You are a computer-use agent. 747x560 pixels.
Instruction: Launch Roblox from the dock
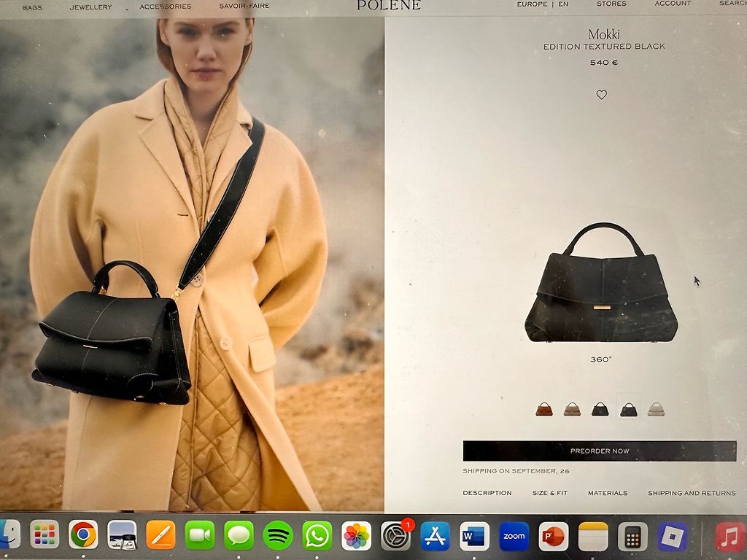coord(672,537)
